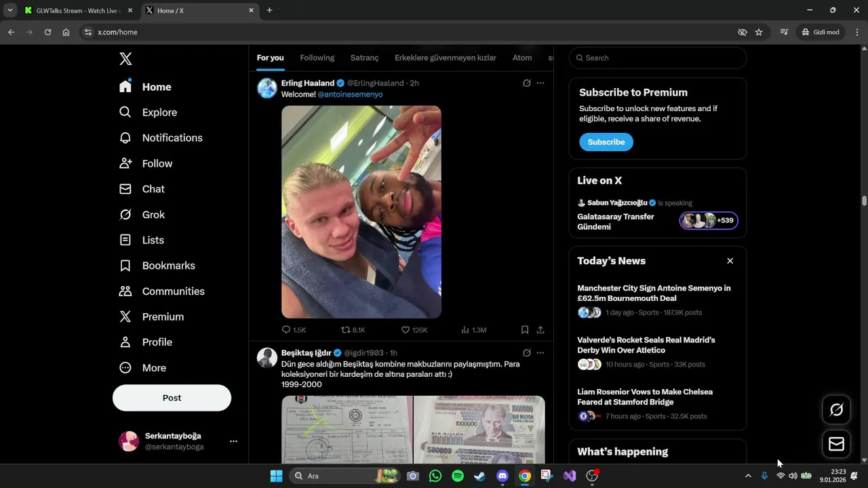Viewport: 868px width, 488px height.
Task: Open floating Messages envelope button
Action: (x=836, y=444)
